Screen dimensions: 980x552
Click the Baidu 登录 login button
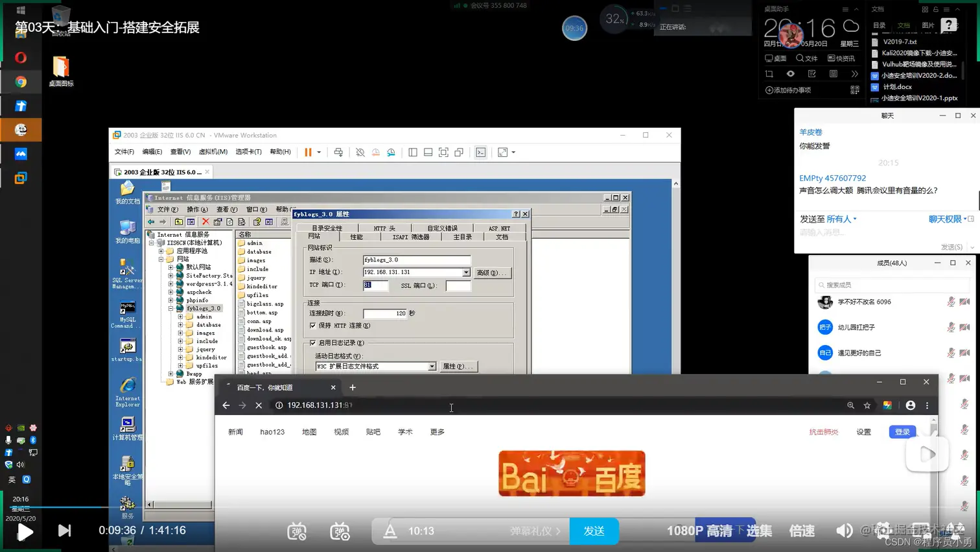click(x=902, y=432)
